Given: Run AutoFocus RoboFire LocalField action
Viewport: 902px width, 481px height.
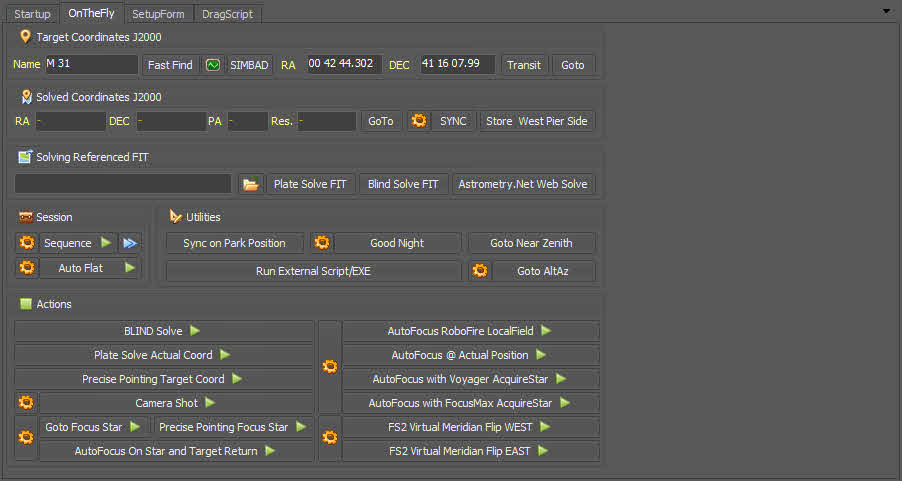Looking at the screenshot, I should (x=471, y=331).
